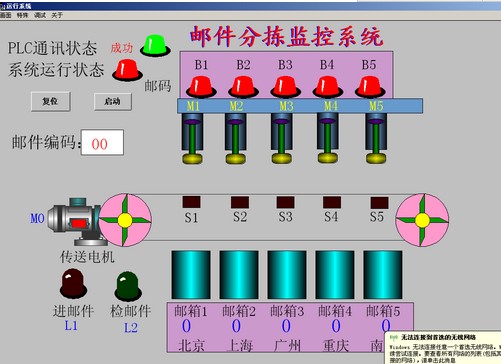Click the red B2 indicator lamp

(243, 87)
